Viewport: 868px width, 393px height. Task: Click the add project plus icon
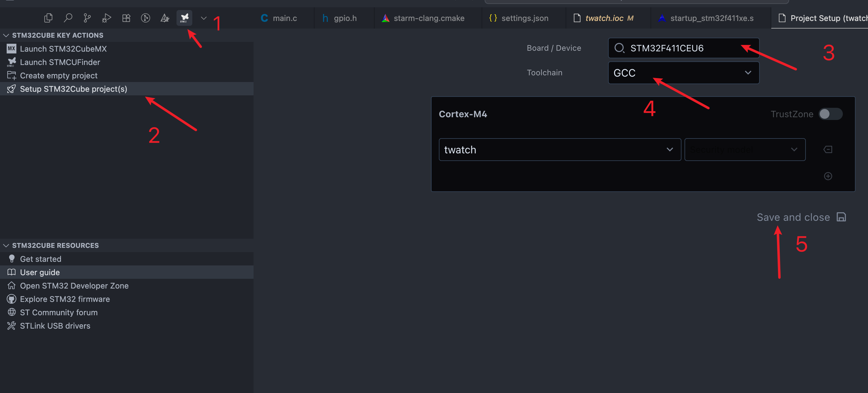point(828,176)
